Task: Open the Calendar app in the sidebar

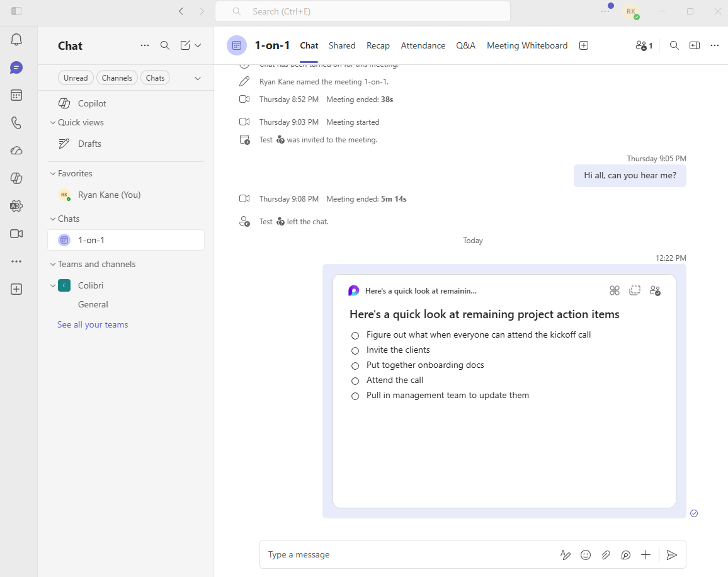Action: coord(16,95)
